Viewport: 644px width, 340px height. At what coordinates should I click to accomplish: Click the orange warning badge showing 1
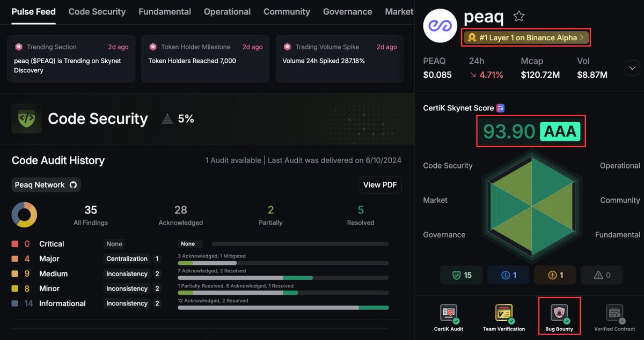point(554,275)
